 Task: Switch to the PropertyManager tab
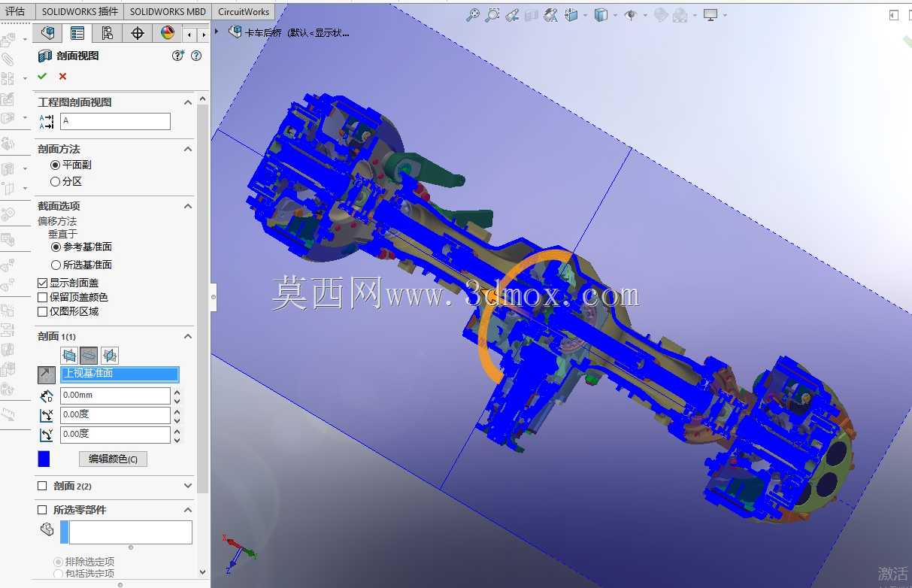pos(77,33)
